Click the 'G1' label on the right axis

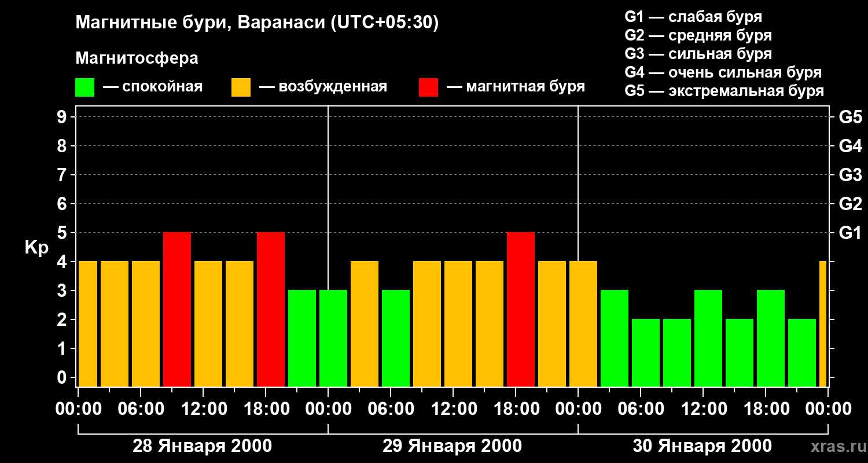[x=850, y=233]
